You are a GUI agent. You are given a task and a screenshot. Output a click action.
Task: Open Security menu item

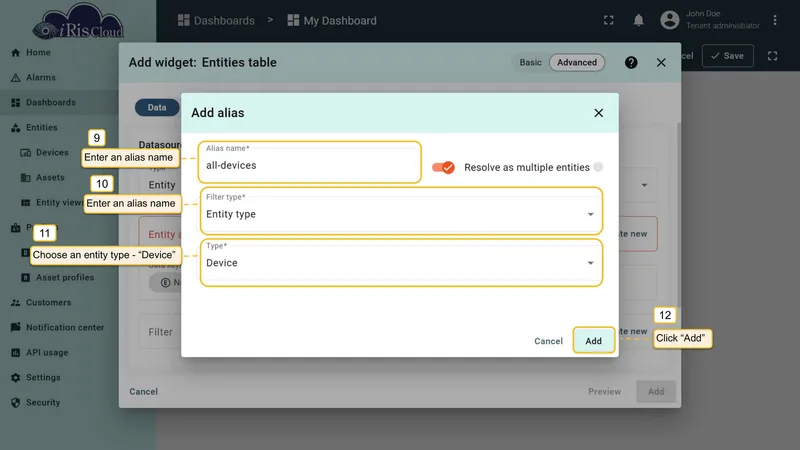(43, 403)
